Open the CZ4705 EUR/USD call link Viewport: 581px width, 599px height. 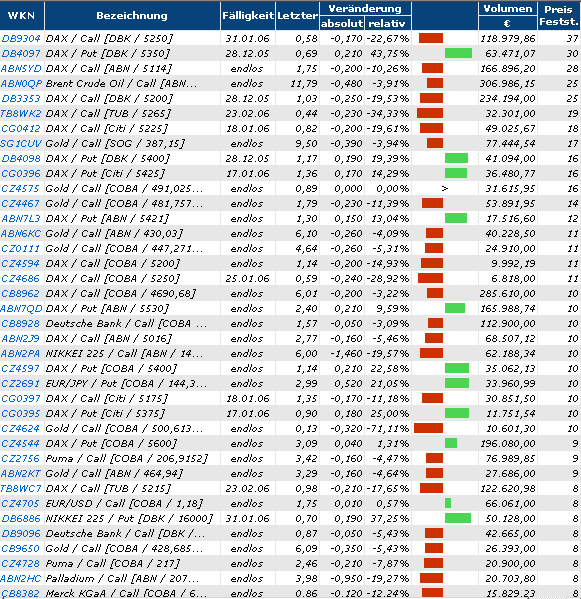pos(20,503)
